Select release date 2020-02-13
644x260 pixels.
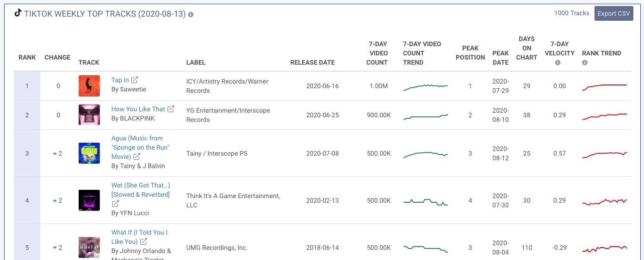322,200
